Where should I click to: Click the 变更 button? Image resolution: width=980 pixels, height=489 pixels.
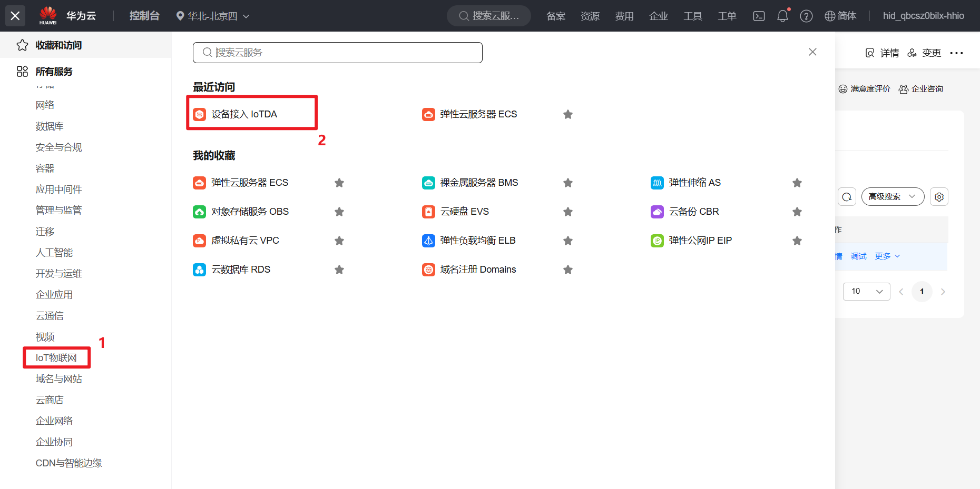(x=924, y=53)
